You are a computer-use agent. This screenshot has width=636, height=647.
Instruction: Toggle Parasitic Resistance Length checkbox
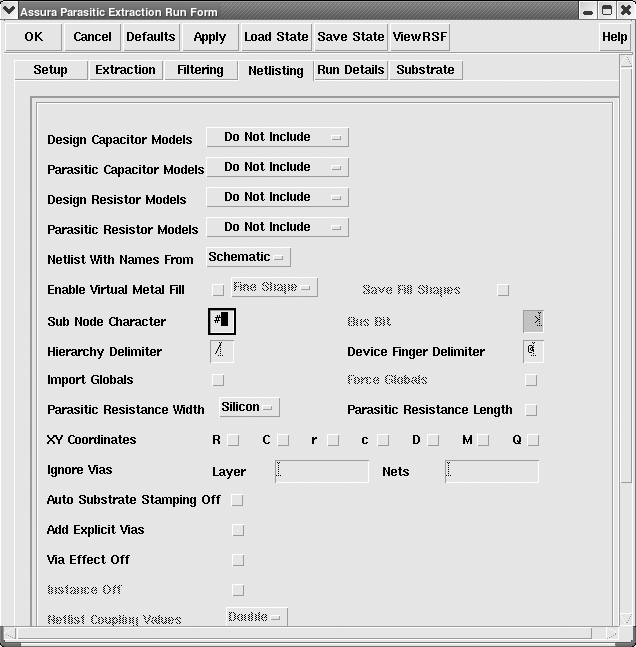pyautogui.click(x=531, y=410)
